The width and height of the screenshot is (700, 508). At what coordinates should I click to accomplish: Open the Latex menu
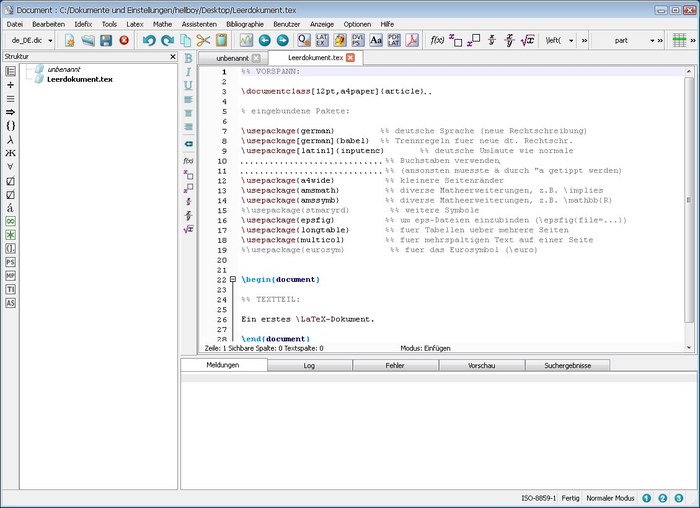(135, 24)
